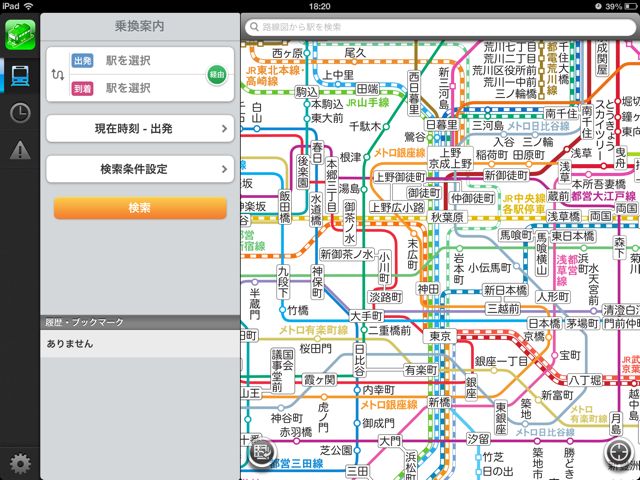The width and height of the screenshot is (640, 480).
Task: Tap the 乗換案内 panel title
Action: point(139,26)
